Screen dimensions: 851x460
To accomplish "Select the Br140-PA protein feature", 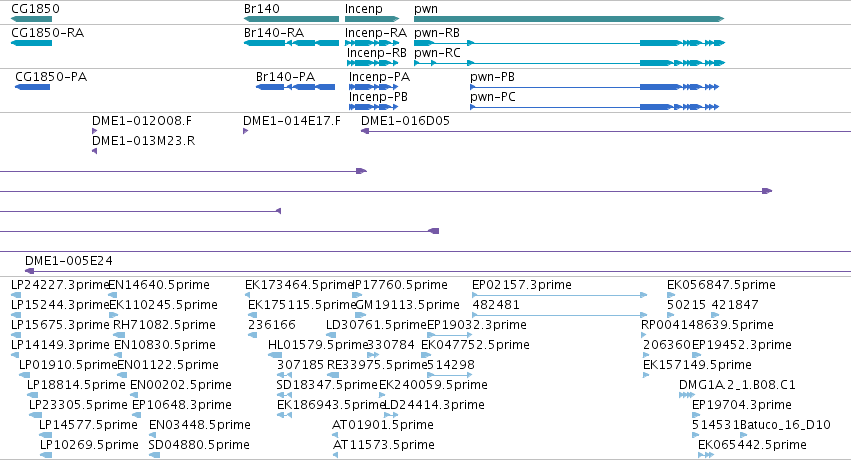I will pyautogui.click(x=295, y=87).
